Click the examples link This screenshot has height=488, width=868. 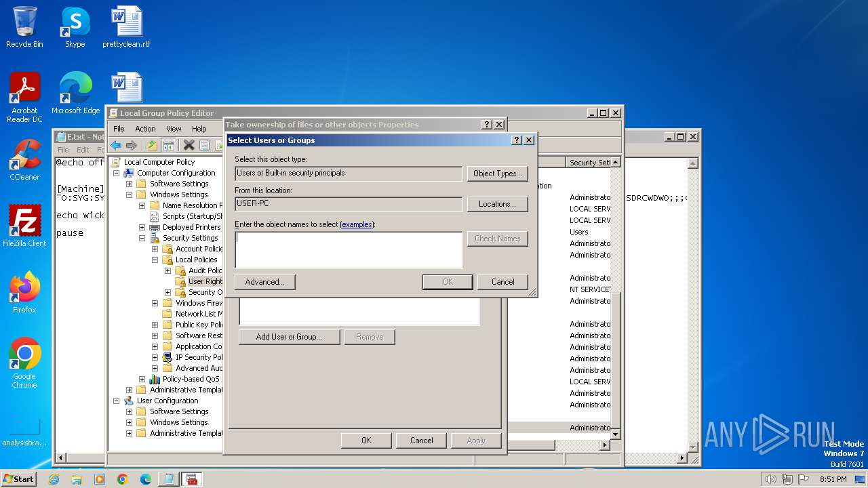point(357,224)
